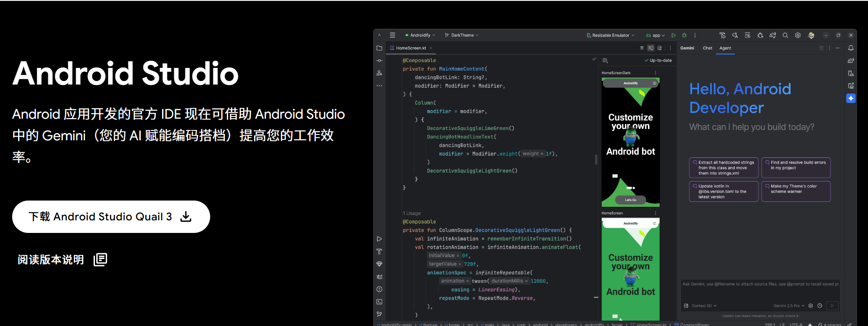
Task: Open the 阅读版本说明 release notes link
Action: pyautogui.click(x=63, y=259)
